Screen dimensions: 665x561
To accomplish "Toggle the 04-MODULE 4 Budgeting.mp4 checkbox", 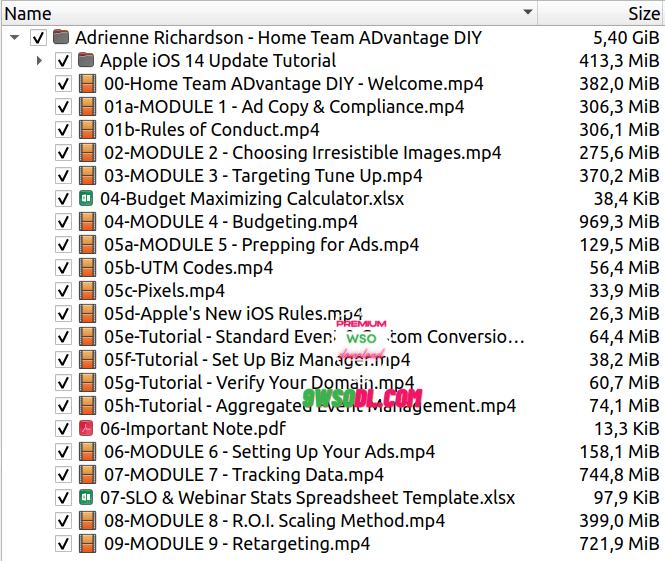I will tap(63, 221).
